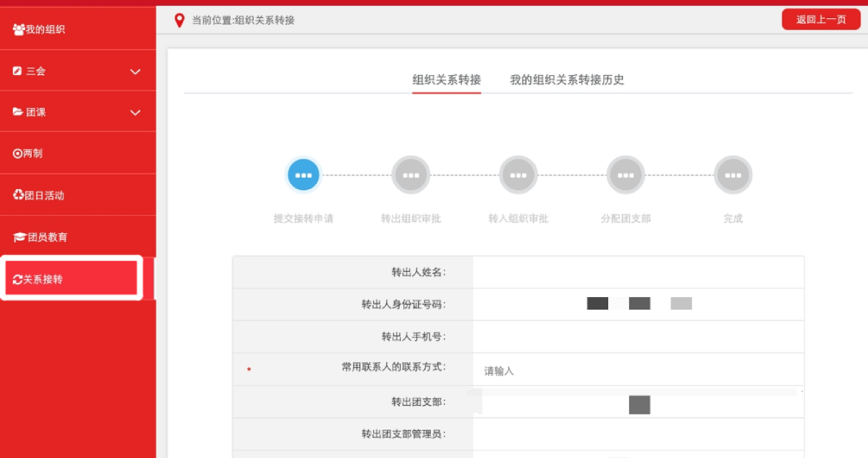Click the 分配团支部 step circle

(625, 175)
